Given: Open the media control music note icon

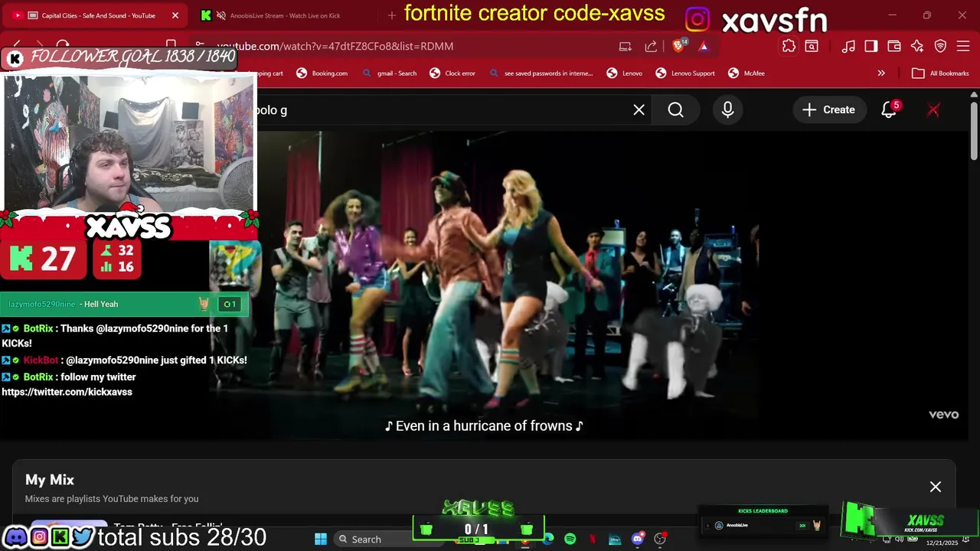Looking at the screenshot, I should point(848,47).
